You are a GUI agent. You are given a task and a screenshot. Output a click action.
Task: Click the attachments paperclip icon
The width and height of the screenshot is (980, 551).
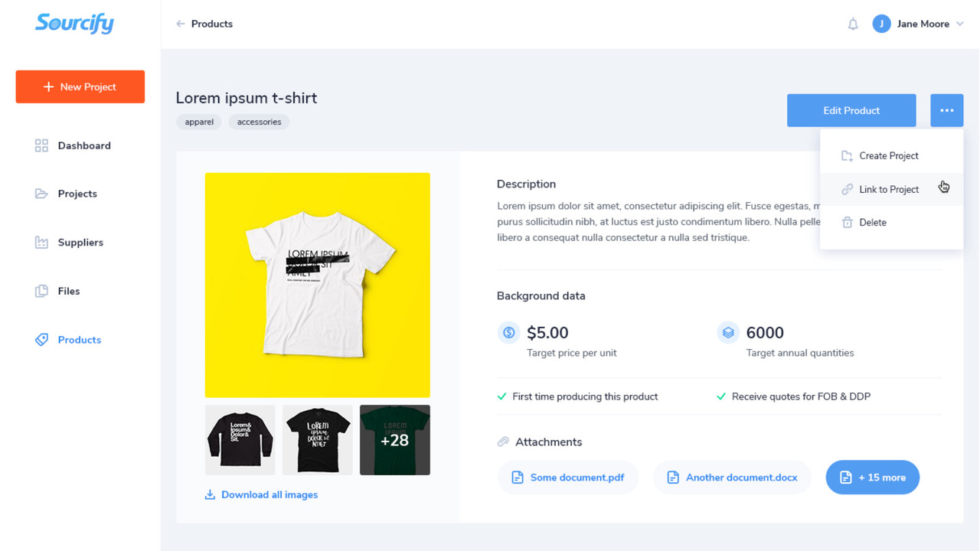coord(503,442)
